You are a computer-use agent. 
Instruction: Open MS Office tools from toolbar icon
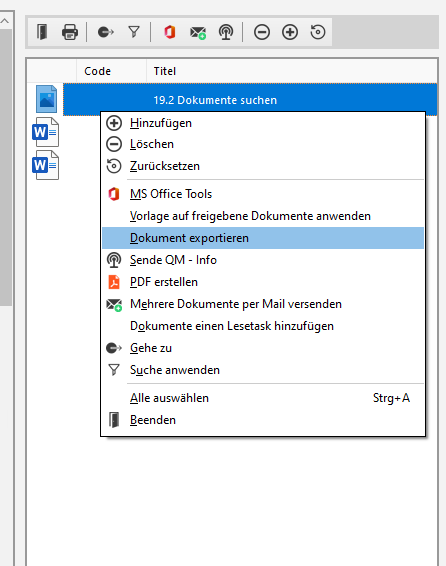(170, 32)
